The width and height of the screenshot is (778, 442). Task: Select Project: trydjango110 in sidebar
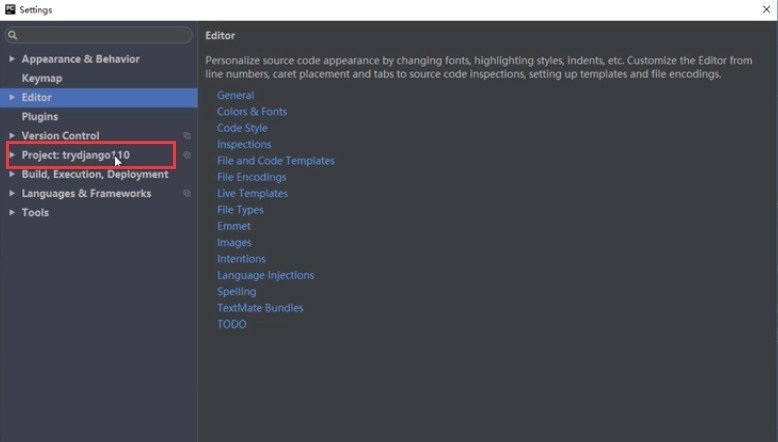click(x=75, y=155)
